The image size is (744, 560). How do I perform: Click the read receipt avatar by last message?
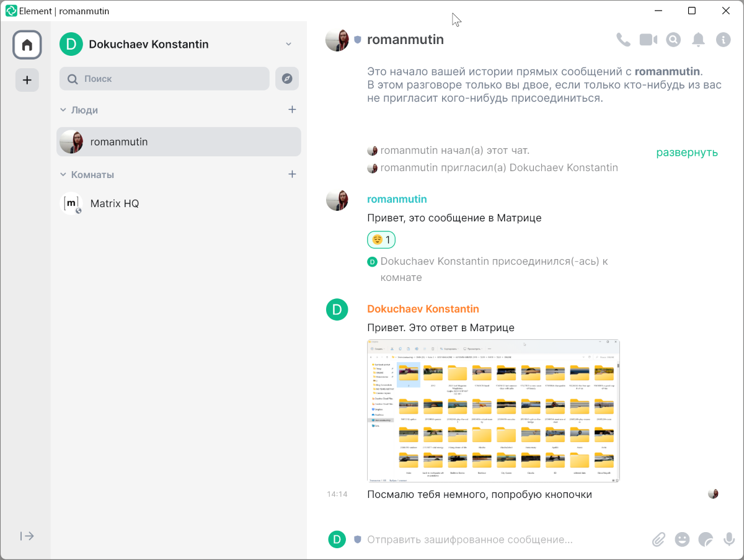click(x=713, y=494)
